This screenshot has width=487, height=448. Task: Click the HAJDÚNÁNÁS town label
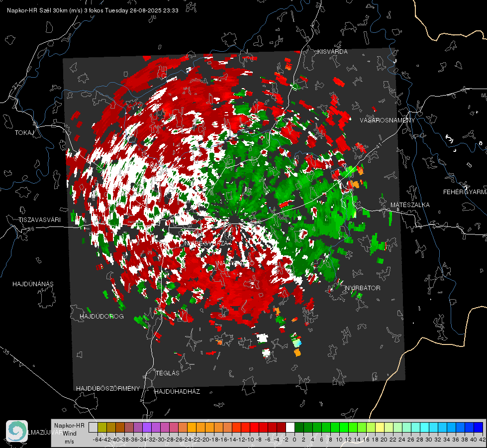[33, 284]
